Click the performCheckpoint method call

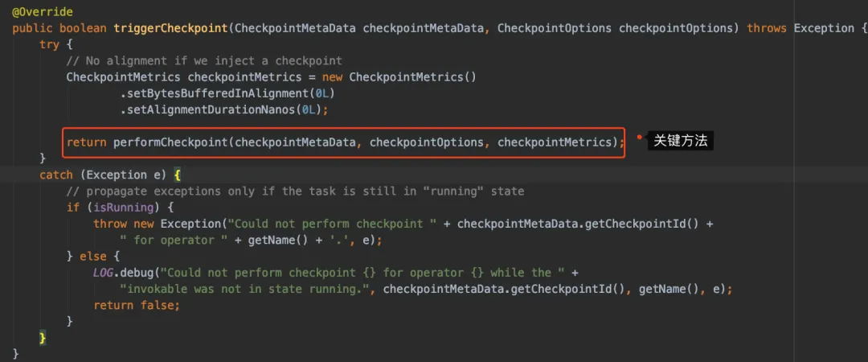click(170, 142)
